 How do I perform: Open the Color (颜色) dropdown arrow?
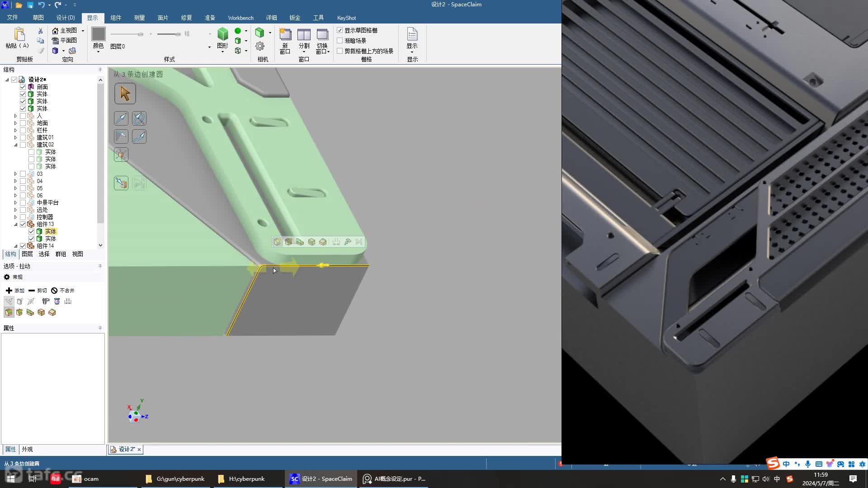pyautogui.click(x=98, y=52)
